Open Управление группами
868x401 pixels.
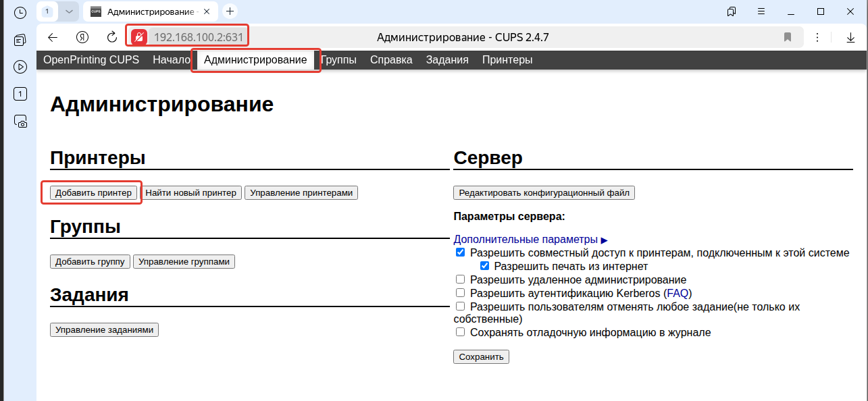184,262
